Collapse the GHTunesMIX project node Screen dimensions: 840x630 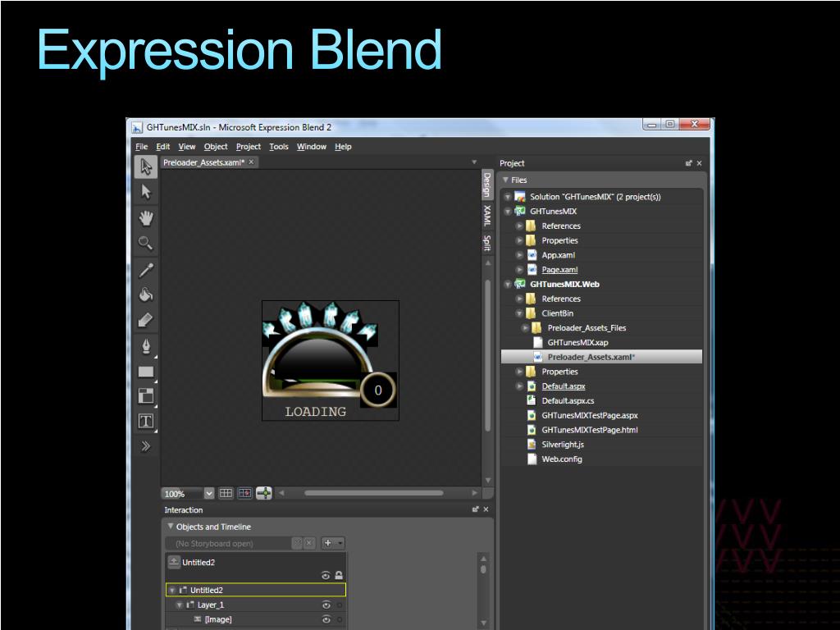tap(507, 212)
